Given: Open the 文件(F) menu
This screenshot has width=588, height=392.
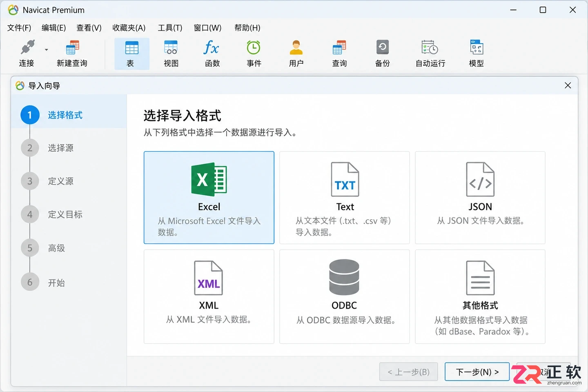Looking at the screenshot, I should [19, 28].
